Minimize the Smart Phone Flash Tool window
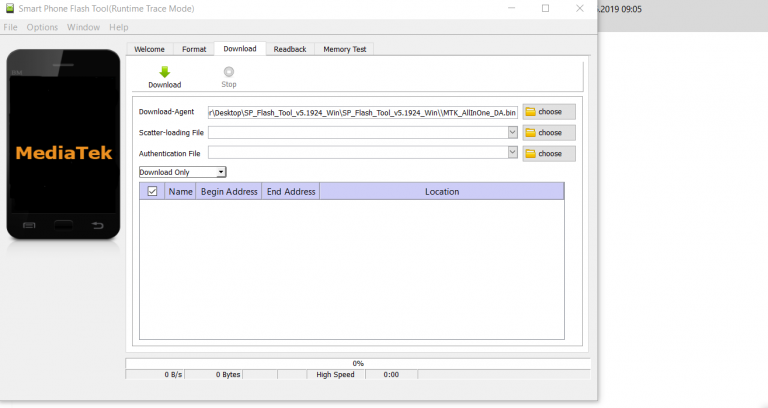The height and width of the screenshot is (408, 768). pos(511,8)
